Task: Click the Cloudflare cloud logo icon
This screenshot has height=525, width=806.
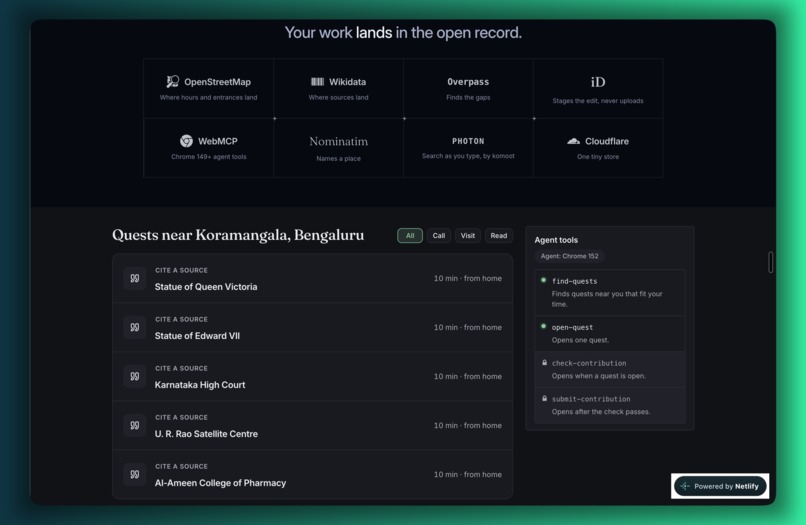Action: click(573, 141)
